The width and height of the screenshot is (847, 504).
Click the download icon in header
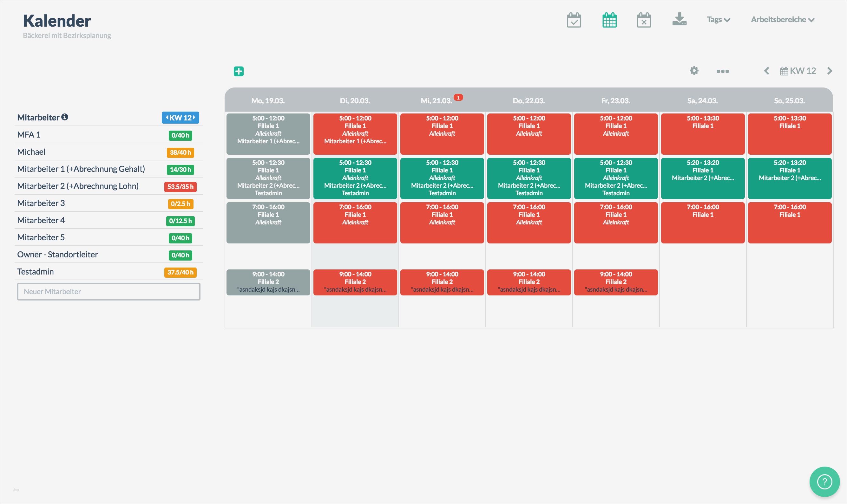tap(679, 19)
